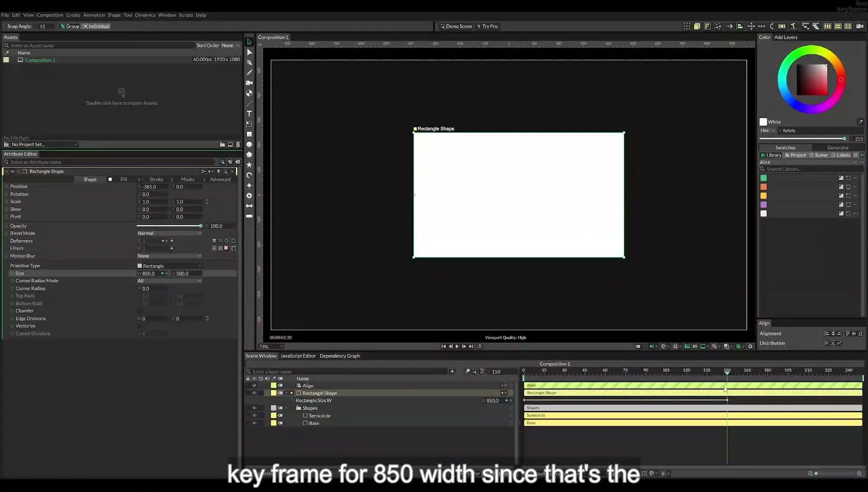Toggle Individual snap mode

click(x=96, y=26)
